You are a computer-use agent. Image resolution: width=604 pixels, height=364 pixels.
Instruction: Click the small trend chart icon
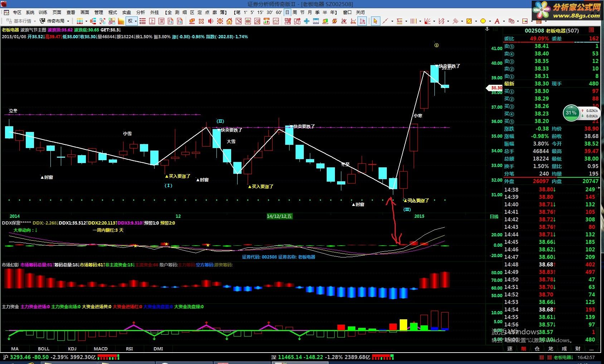tap(276, 21)
